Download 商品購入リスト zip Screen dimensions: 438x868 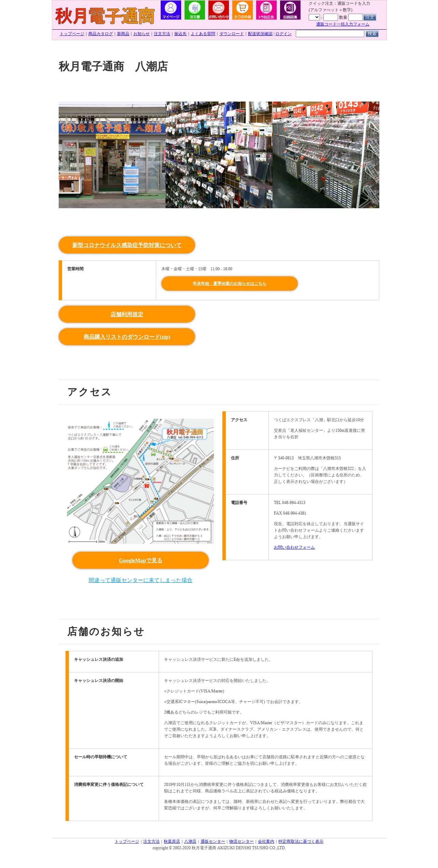tap(127, 337)
